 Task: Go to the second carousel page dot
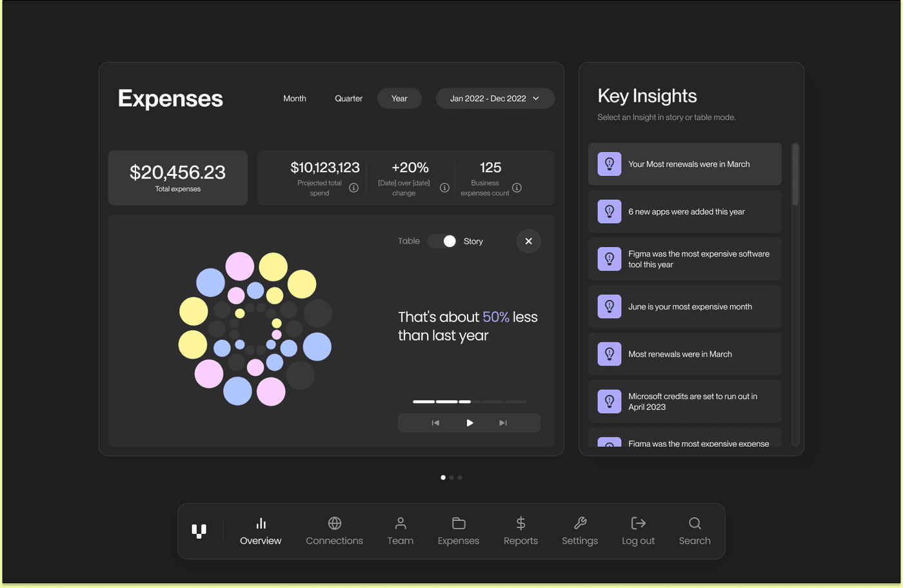451,478
